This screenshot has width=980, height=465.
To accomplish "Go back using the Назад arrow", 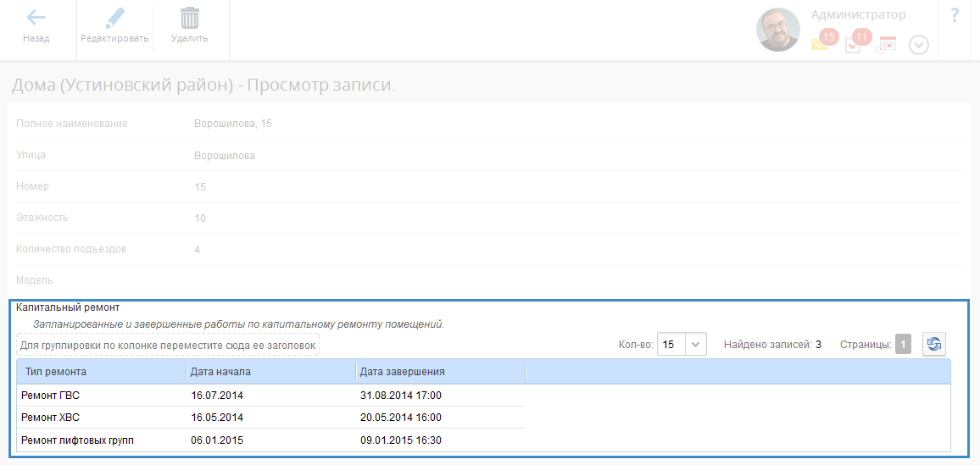I will coord(36,26).
